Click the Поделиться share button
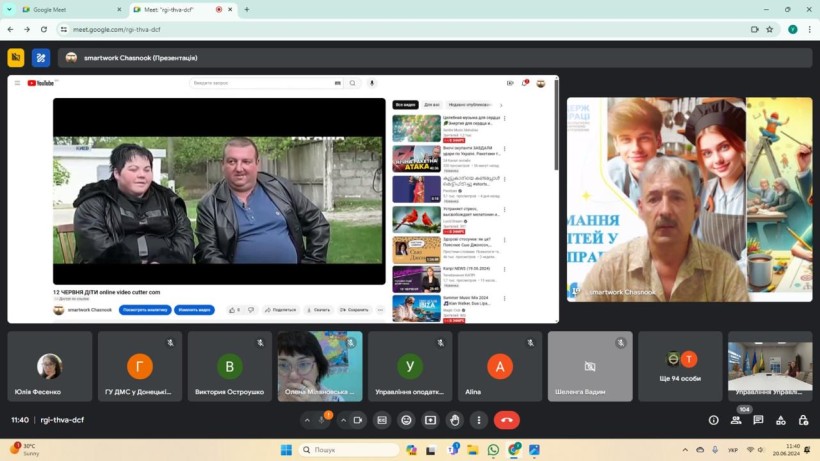Image resolution: width=820 pixels, height=461 pixels. (281, 310)
